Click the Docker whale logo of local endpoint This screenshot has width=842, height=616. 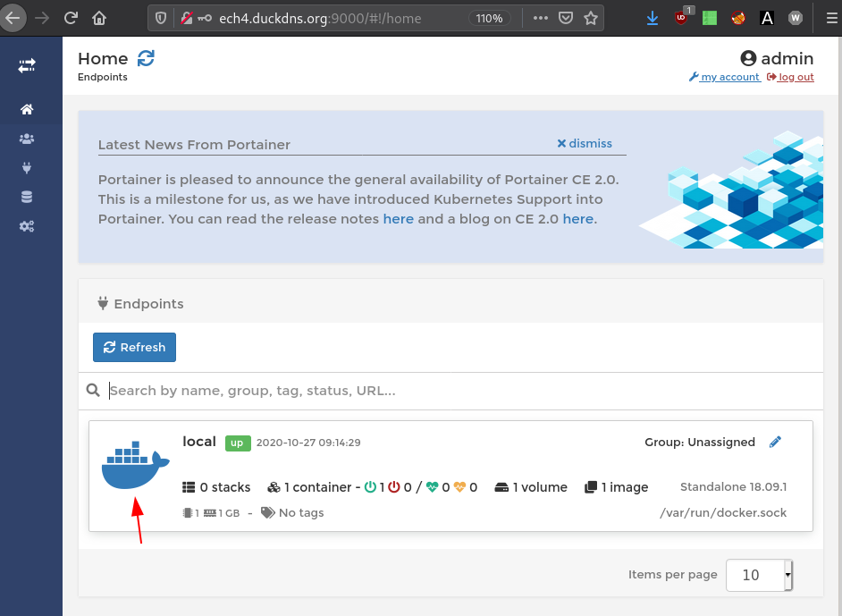[135, 465]
